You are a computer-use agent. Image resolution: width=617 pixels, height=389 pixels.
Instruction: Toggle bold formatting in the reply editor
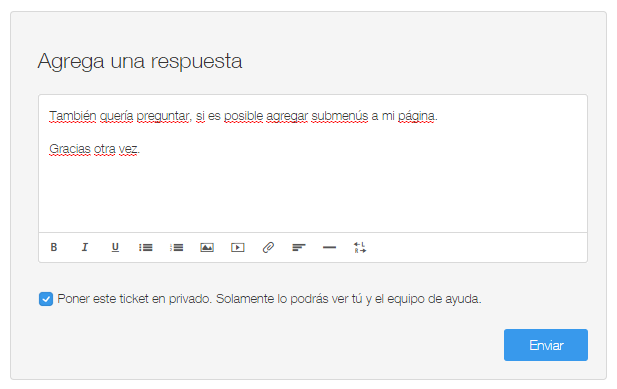click(x=54, y=247)
